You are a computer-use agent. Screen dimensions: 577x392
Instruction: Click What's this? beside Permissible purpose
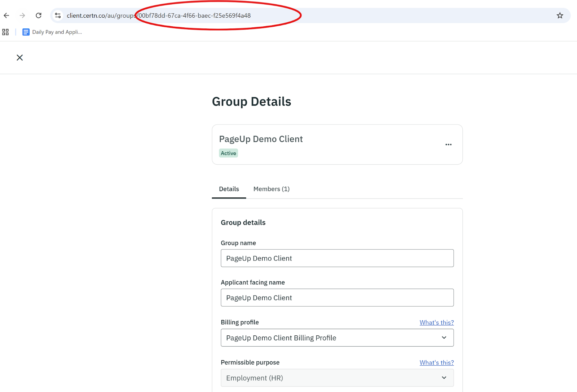436,362
